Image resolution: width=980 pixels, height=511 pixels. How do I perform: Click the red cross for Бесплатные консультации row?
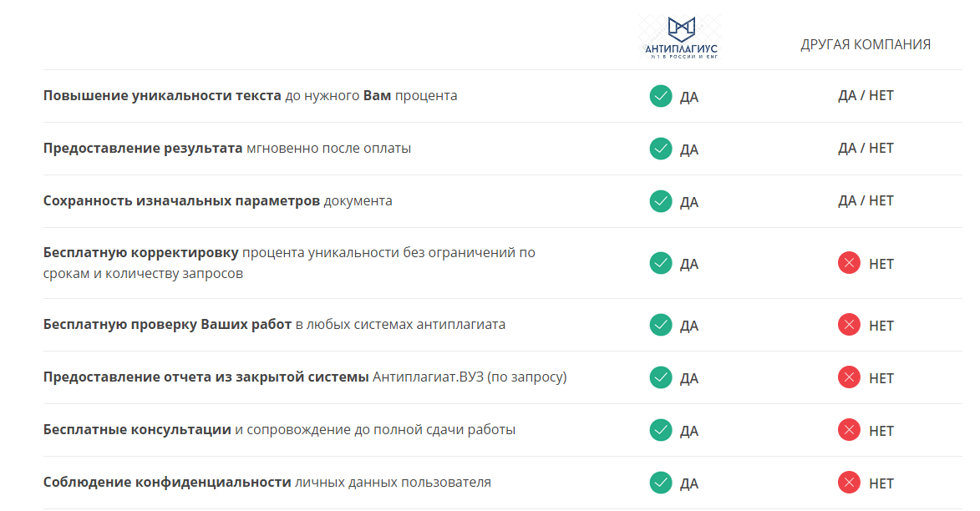pos(849,430)
